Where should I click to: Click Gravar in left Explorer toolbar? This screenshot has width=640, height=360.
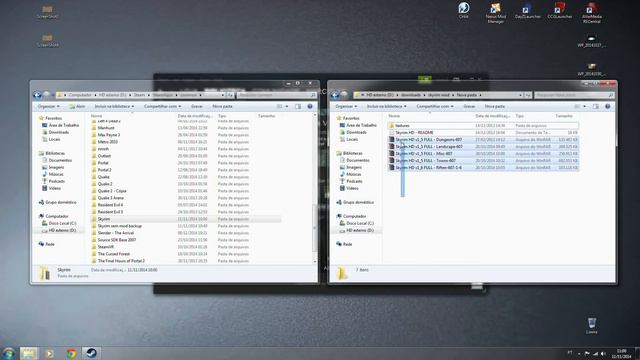click(x=197, y=107)
